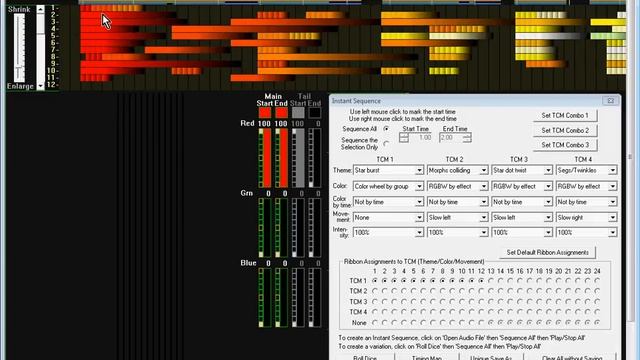Viewport: 640px width, 360px height.
Task: Click the Red Main End slider bar
Action: [x=281, y=158]
